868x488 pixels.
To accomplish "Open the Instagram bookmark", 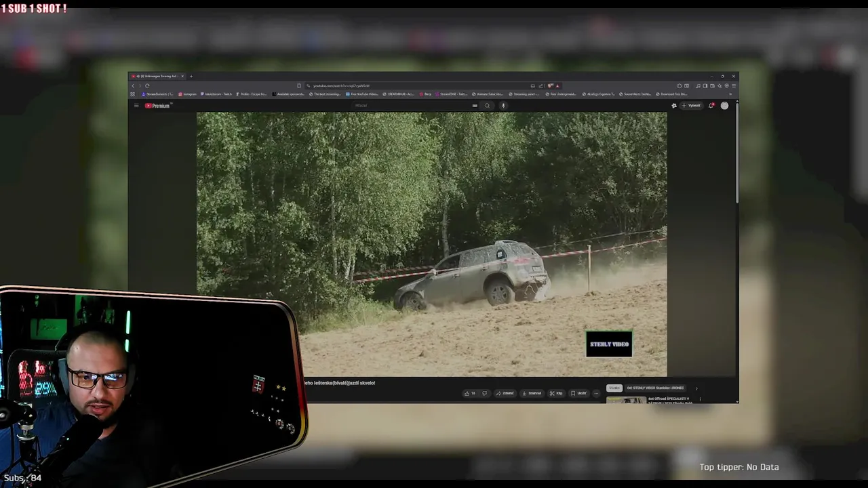I will click(187, 94).
